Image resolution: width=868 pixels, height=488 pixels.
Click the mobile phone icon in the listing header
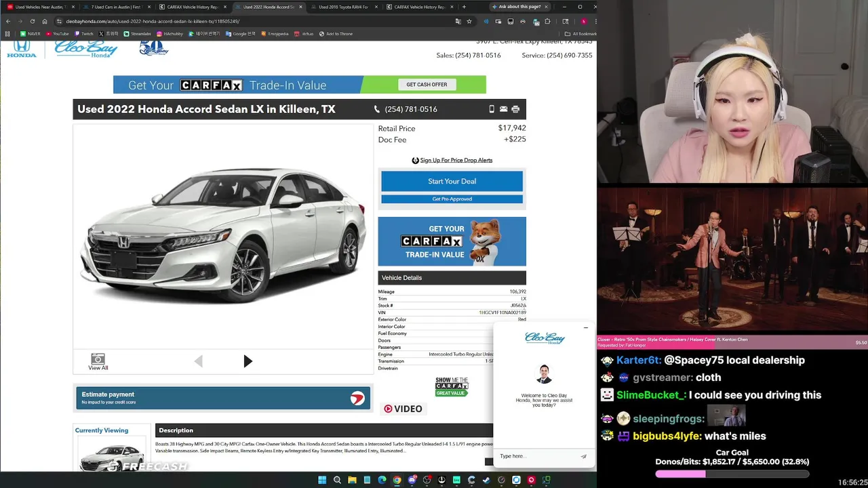coord(492,109)
